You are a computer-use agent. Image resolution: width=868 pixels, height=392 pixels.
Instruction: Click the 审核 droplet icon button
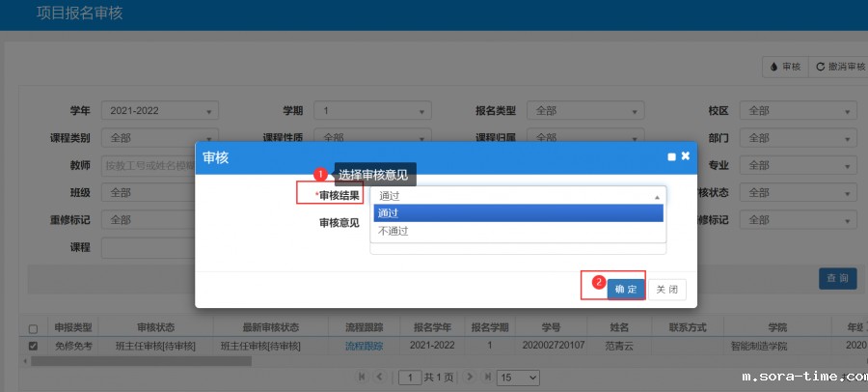point(784,67)
